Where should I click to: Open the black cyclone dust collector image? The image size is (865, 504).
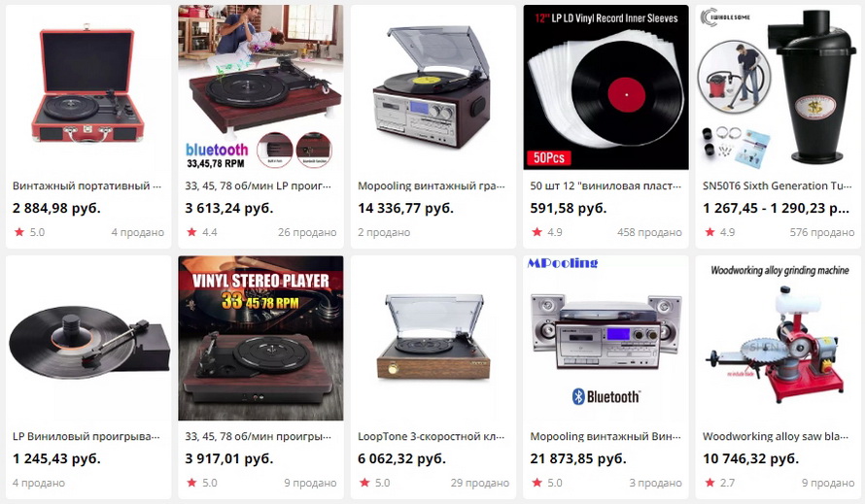[x=778, y=87]
